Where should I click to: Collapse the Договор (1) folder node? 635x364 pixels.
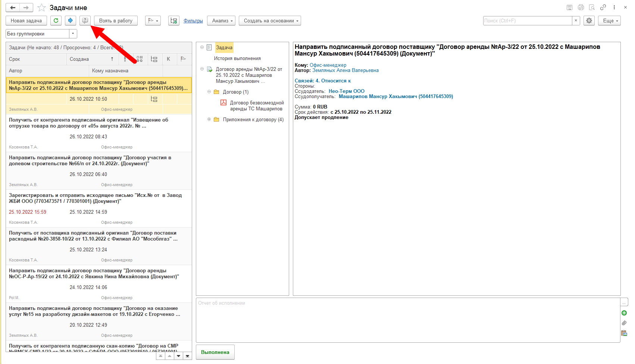point(209,92)
